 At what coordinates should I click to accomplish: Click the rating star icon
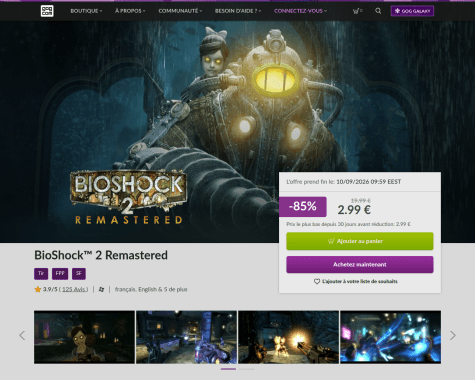[38, 289]
